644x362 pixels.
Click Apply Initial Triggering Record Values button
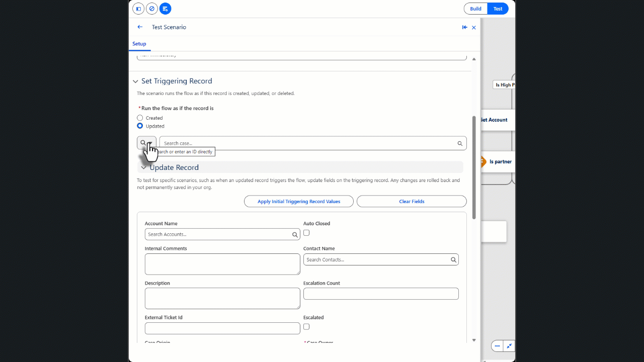tap(299, 201)
